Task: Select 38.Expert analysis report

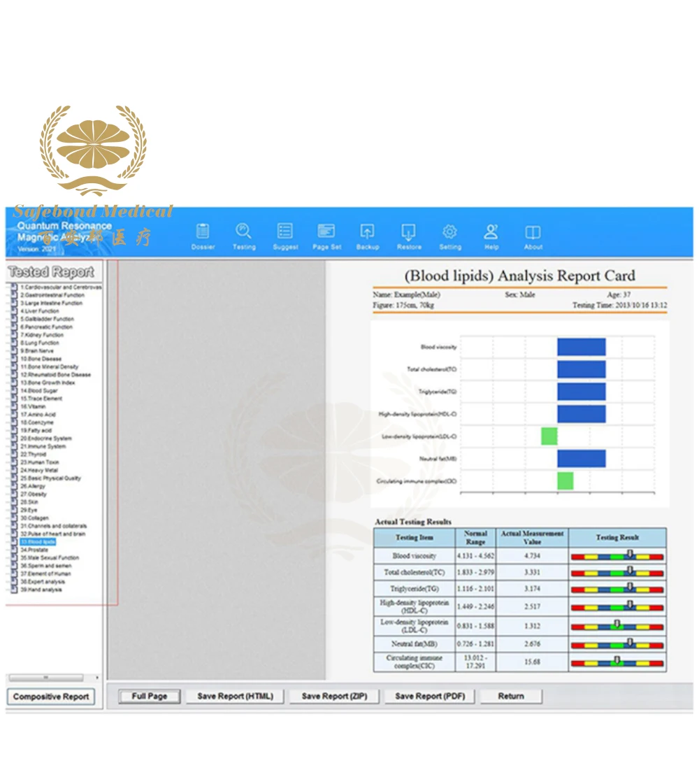Action: click(43, 581)
